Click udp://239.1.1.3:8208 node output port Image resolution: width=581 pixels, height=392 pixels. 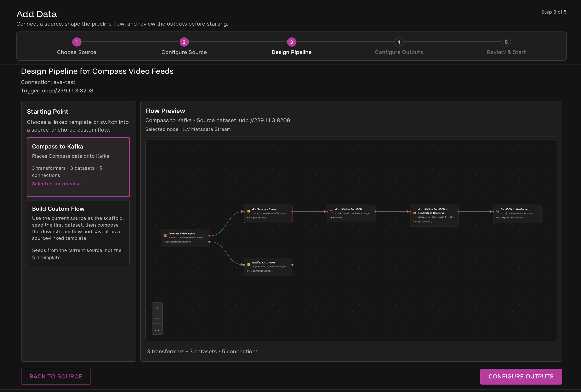(292, 265)
